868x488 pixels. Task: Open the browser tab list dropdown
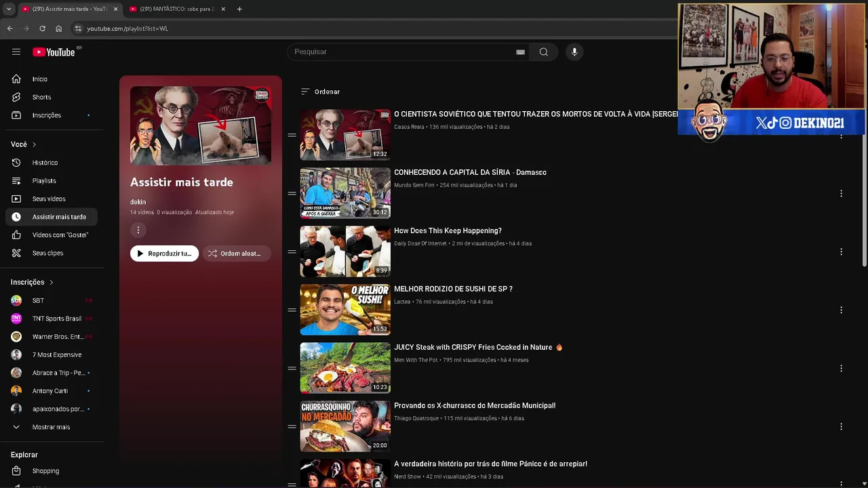(9, 9)
